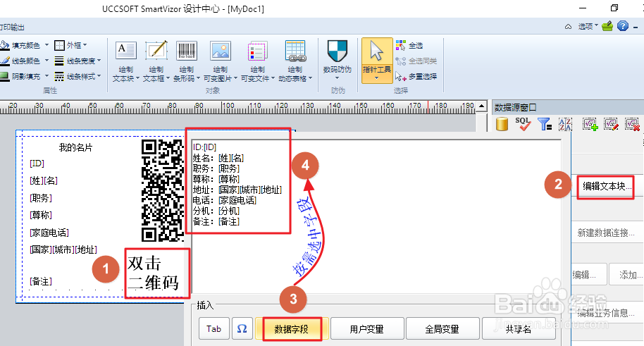Click the line width (线条宽度) icon
This screenshot has width=644, height=346.
pyautogui.click(x=59, y=61)
